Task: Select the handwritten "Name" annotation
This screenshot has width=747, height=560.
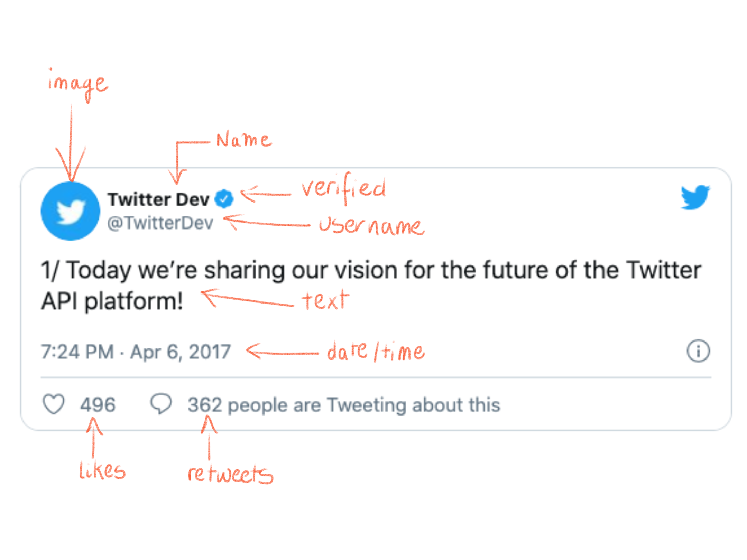Action: click(244, 140)
